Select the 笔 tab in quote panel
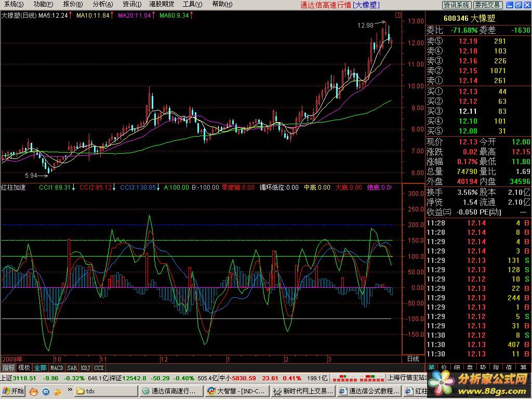532x399 pixels. pyautogui.click(x=431, y=367)
